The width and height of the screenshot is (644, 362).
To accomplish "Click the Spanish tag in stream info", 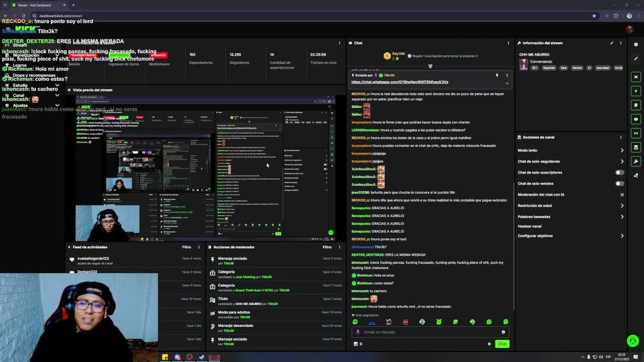I will [549, 68].
